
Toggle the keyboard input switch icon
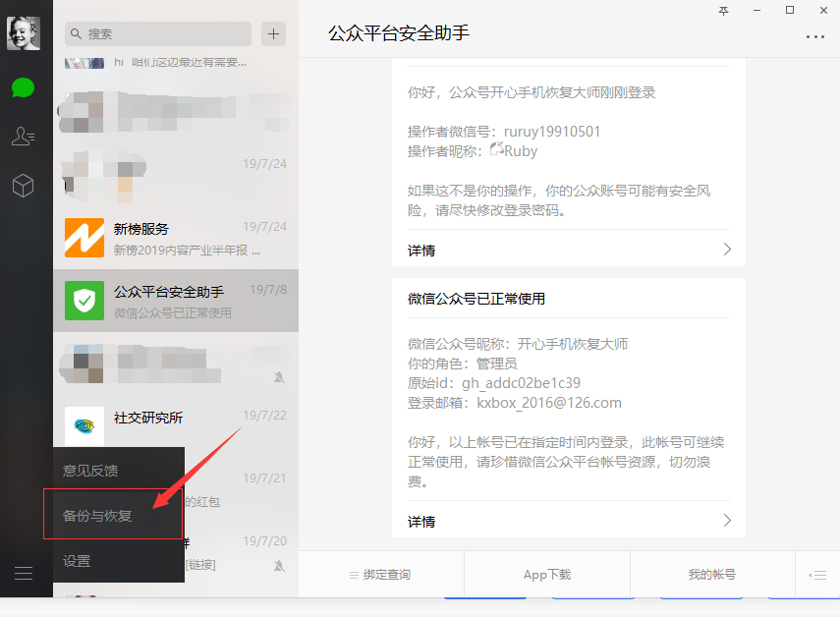pos(817,575)
